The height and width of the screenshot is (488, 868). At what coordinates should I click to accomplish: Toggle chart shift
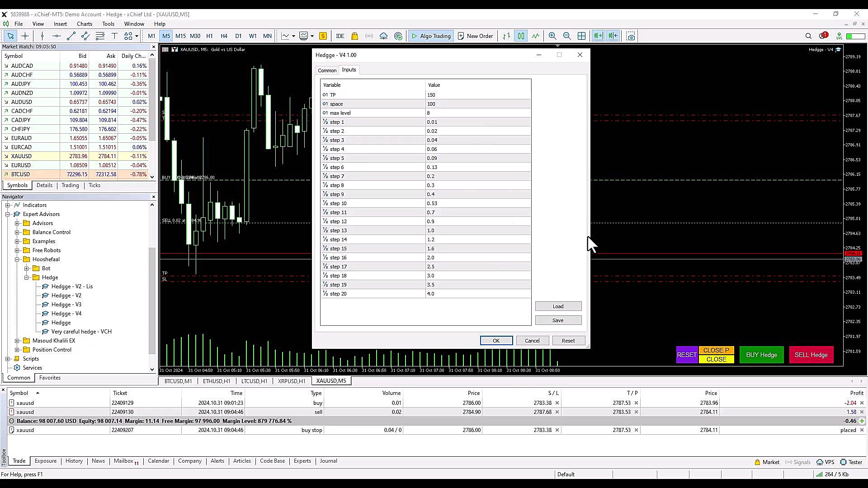tap(613, 36)
